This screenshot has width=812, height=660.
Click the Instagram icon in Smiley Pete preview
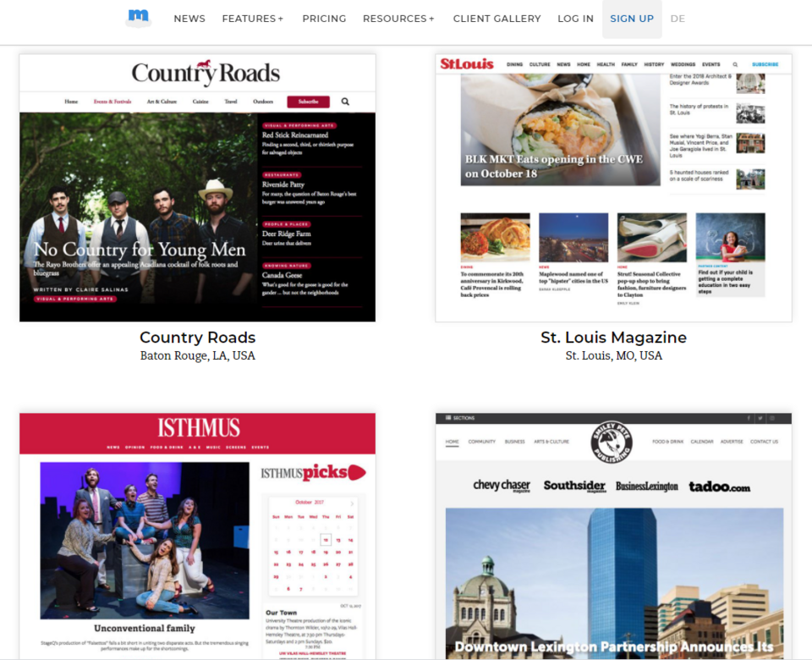click(772, 418)
